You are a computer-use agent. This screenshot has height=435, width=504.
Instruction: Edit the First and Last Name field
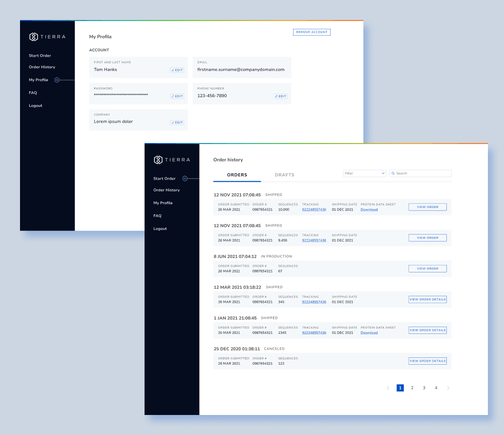(x=177, y=70)
